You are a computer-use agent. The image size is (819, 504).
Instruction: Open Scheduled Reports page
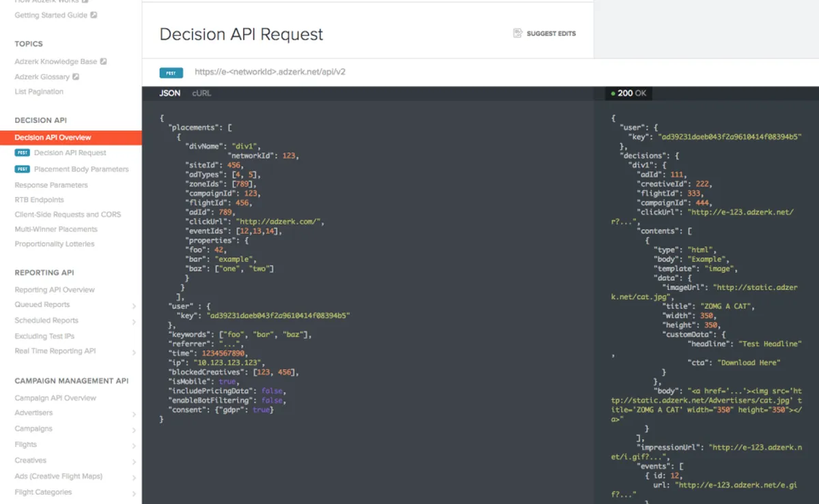point(46,321)
